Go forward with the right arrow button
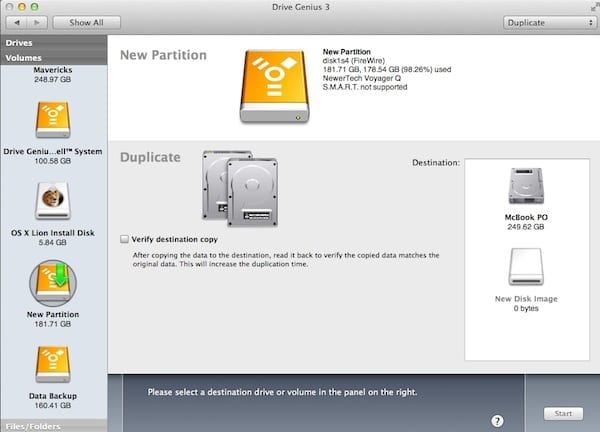 [36, 22]
